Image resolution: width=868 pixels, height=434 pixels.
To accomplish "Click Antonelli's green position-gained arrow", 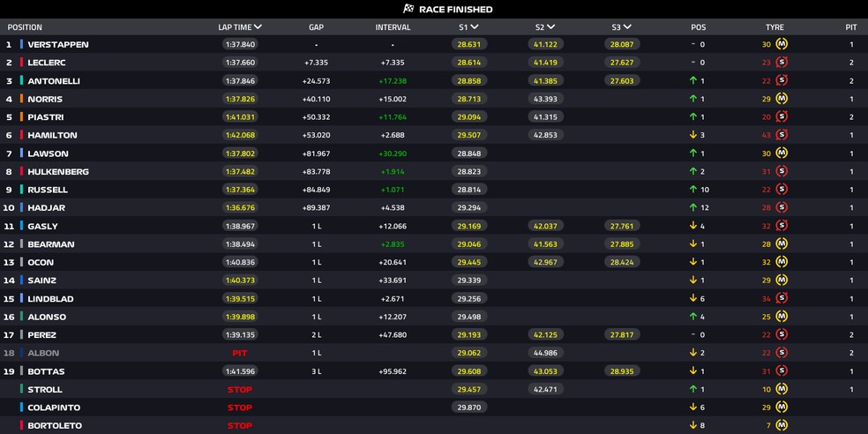I will [692, 81].
